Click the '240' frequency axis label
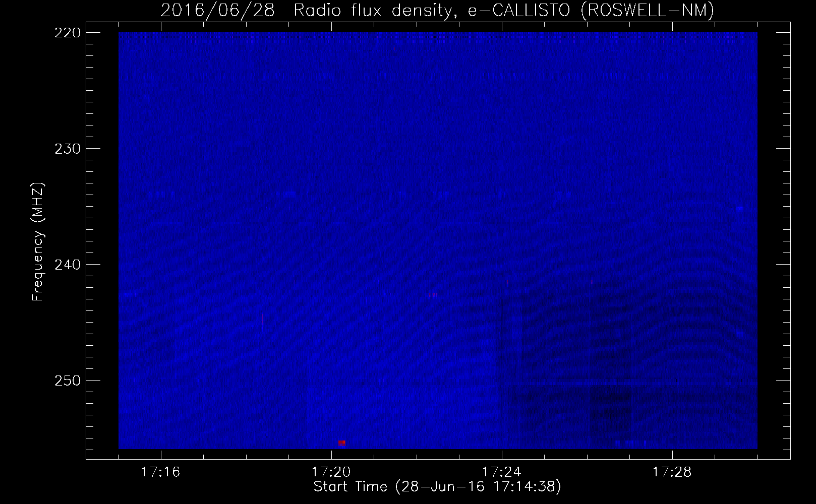816x504 pixels. [67, 265]
